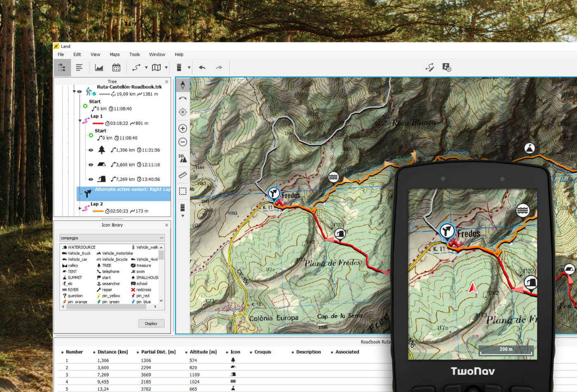Viewport: 577px width, 392px height.
Task: Redo the last undone action
Action: pos(219,68)
